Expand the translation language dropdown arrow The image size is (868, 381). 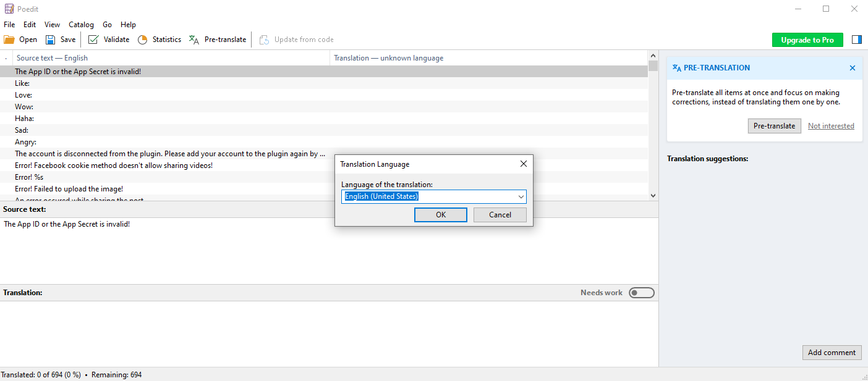click(x=521, y=197)
